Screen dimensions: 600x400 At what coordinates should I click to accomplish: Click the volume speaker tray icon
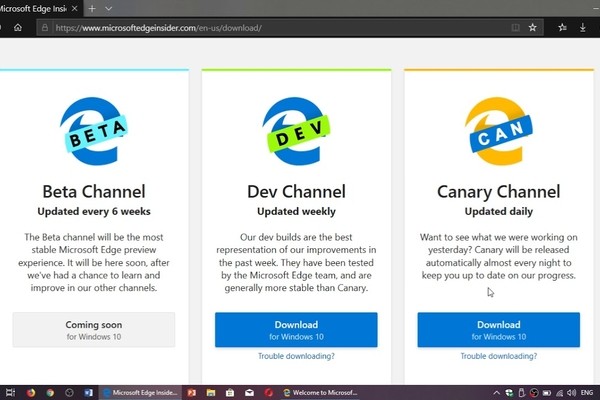(571, 393)
